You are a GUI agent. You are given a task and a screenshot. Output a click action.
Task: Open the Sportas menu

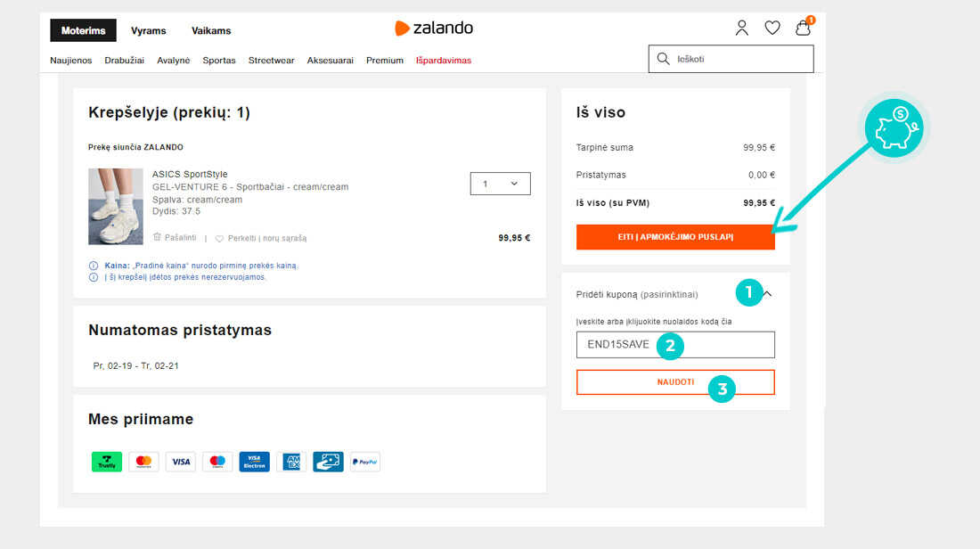coord(219,61)
